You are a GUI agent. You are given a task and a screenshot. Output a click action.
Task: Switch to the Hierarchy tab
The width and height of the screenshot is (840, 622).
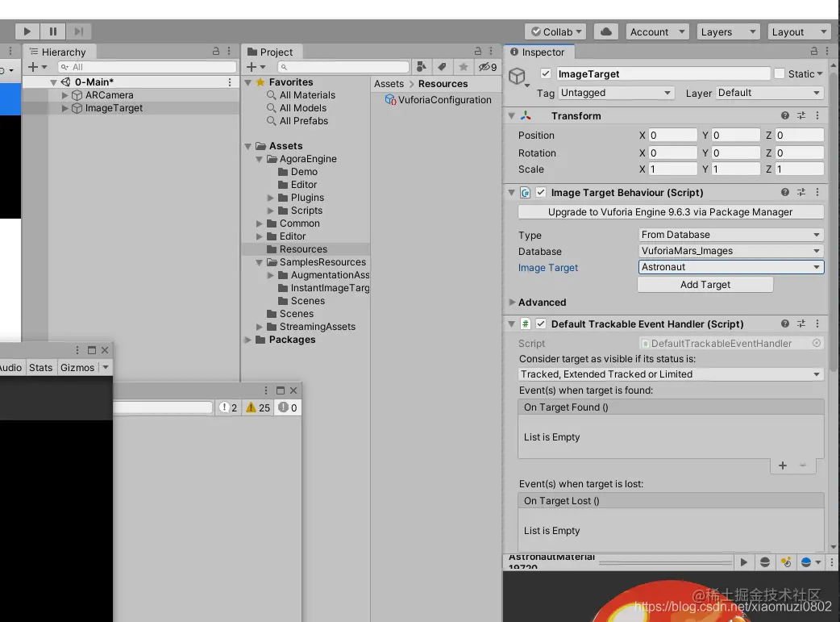pyautogui.click(x=58, y=52)
